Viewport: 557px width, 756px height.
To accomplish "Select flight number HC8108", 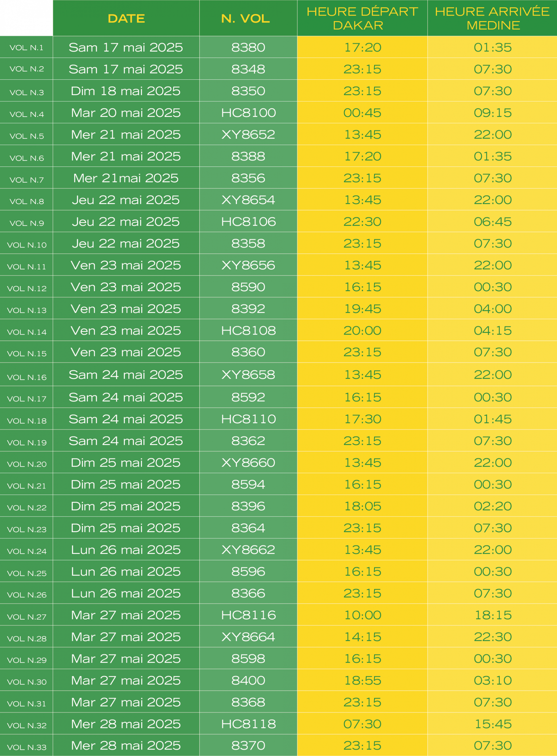I will coord(249,330).
